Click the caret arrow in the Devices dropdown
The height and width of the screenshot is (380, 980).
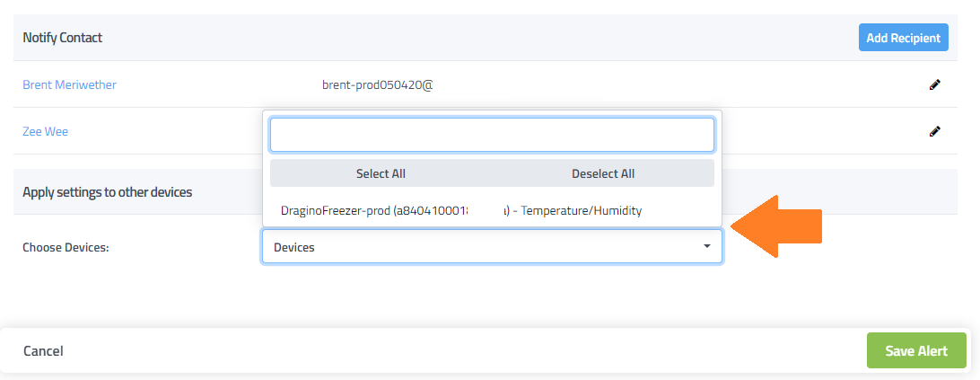click(707, 246)
